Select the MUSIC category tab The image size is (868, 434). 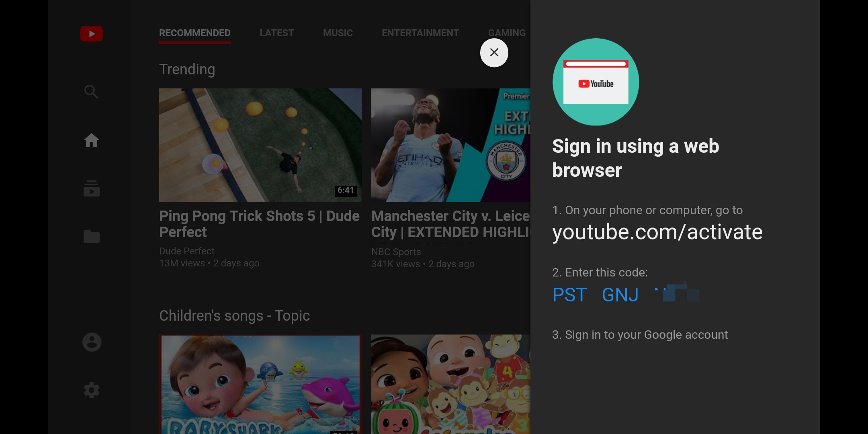click(338, 33)
